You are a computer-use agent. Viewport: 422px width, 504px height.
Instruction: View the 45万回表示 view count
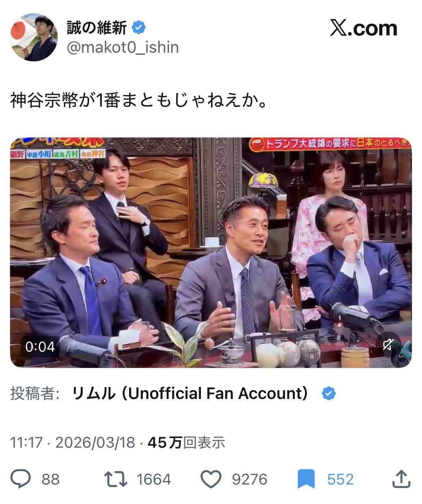[186, 442]
